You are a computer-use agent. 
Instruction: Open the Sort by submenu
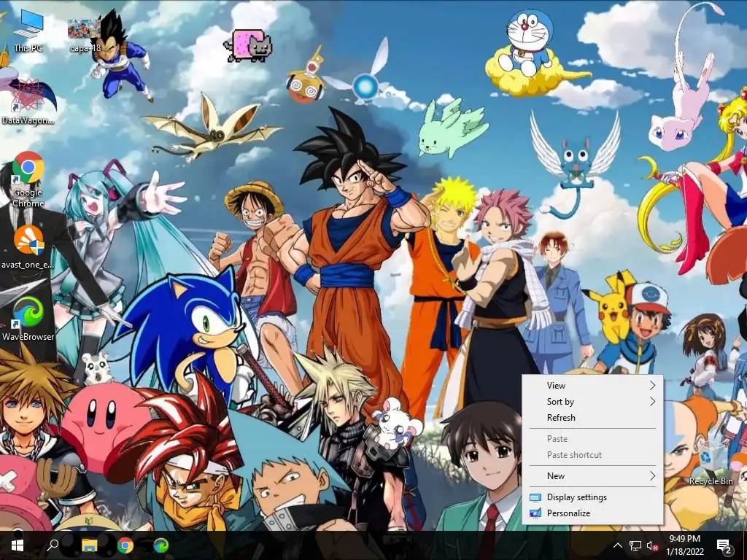(x=592, y=402)
